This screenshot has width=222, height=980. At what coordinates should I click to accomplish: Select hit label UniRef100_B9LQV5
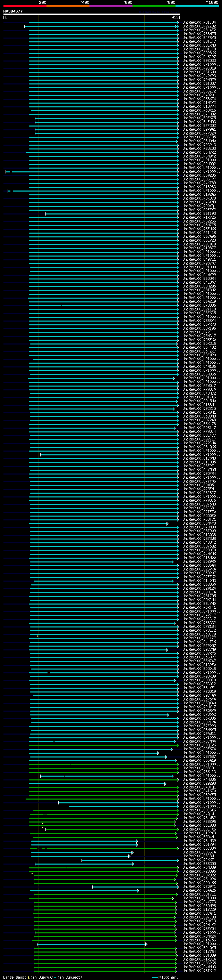click(x=199, y=948)
